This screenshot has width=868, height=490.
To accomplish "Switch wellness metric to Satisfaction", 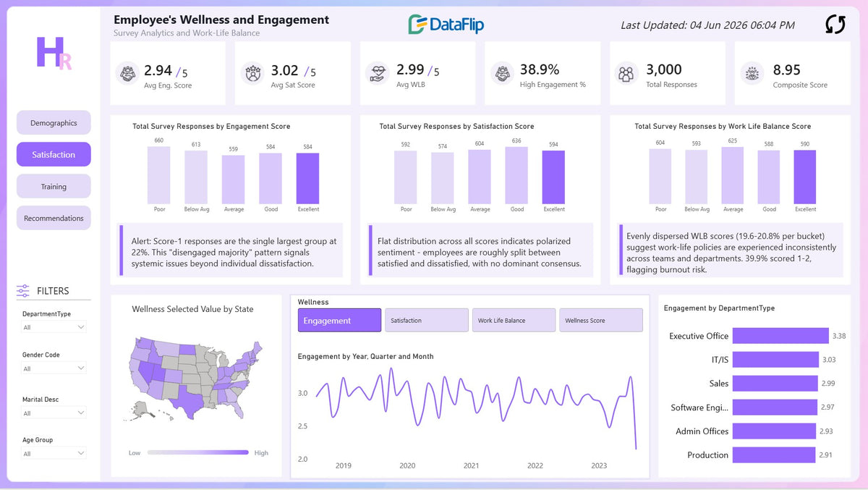I will (x=427, y=321).
